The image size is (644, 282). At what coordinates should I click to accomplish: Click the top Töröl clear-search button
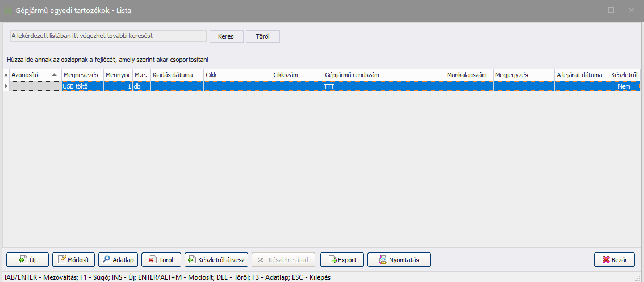(x=262, y=36)
